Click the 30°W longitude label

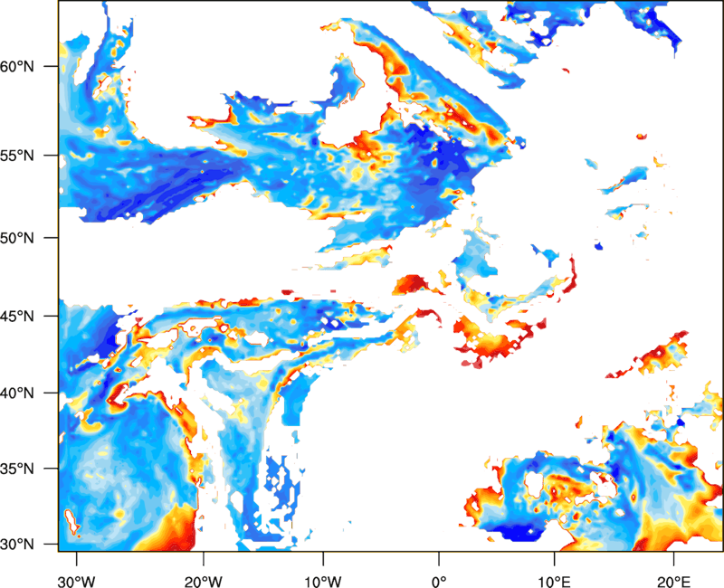[x=76, y=582]
